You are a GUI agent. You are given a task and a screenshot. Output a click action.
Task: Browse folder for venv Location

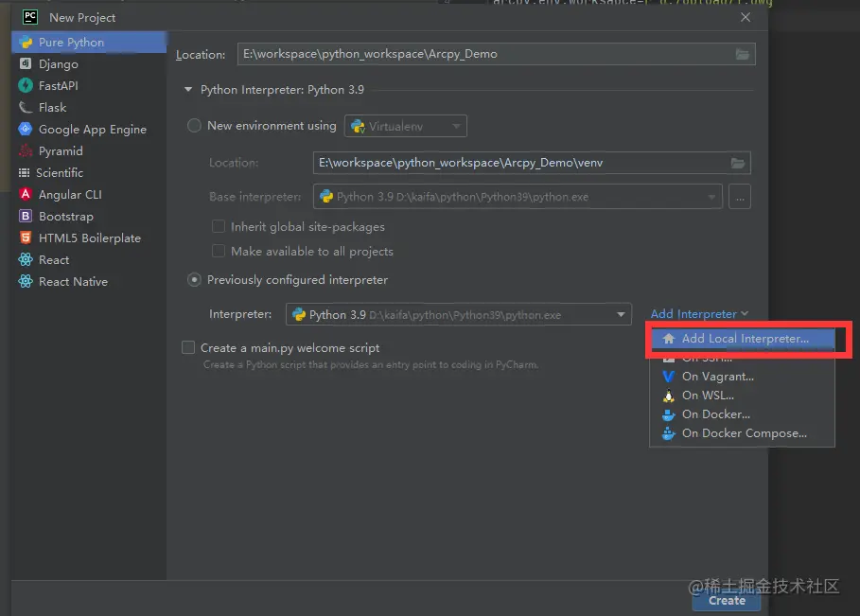click(x=738, y=163)
